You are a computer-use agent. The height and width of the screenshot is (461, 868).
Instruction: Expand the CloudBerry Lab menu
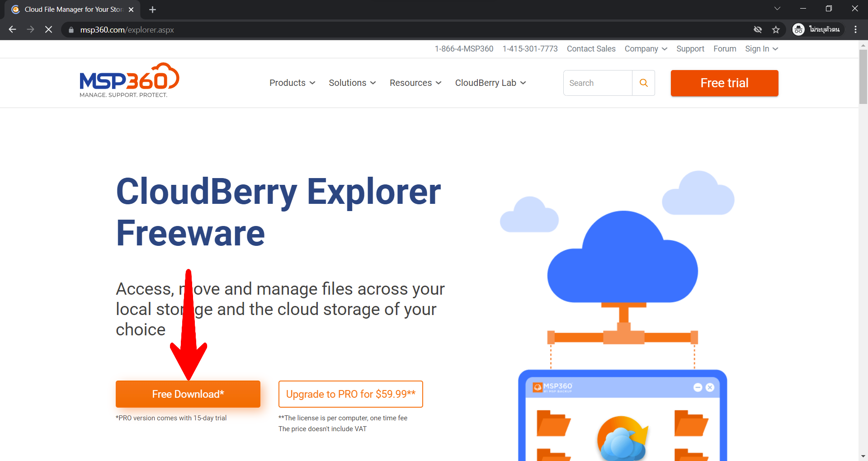coord(491,83)
